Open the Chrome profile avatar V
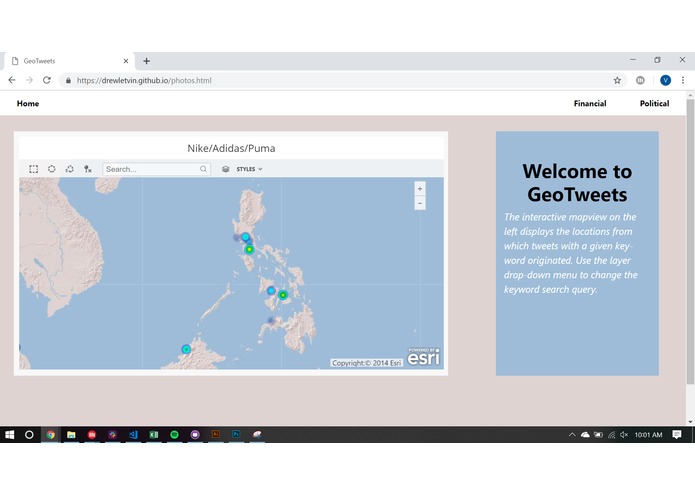 pos(665,80)
